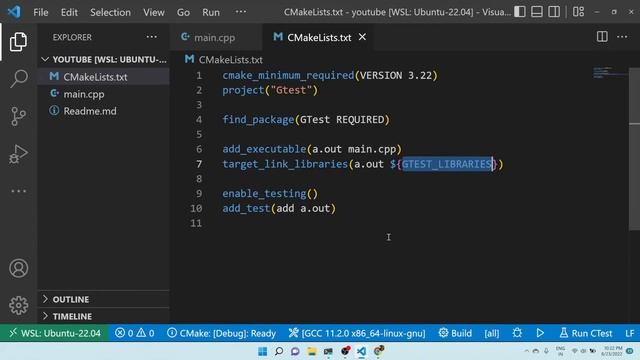640x360 pixels.
Task: Open the File menu
Action: coord(41,12)
